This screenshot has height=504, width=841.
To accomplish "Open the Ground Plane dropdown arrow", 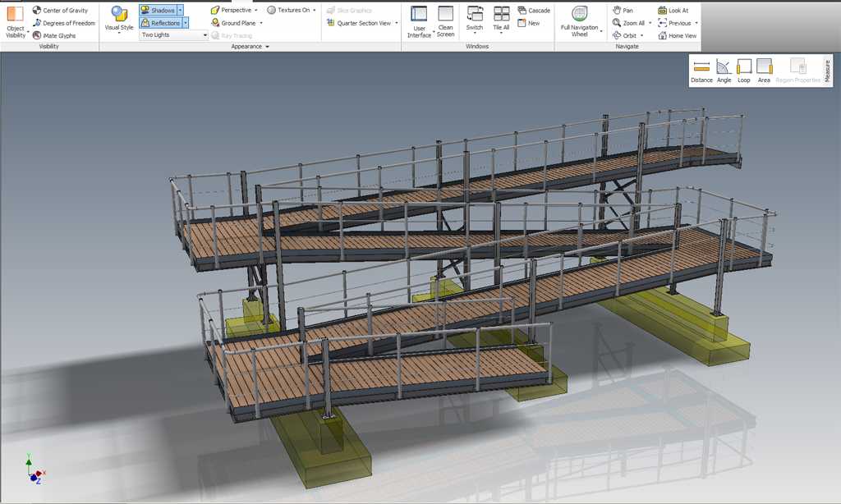I will (x=261, y=23).
